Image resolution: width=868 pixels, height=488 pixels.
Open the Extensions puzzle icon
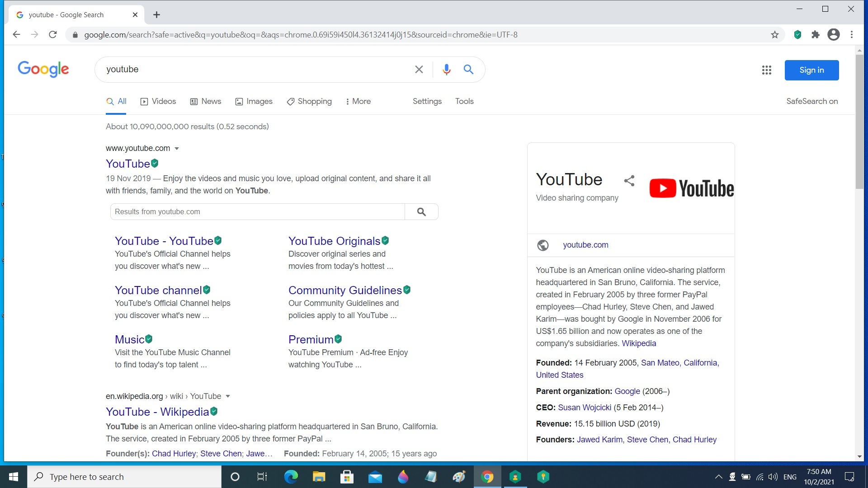click(816, 35)
